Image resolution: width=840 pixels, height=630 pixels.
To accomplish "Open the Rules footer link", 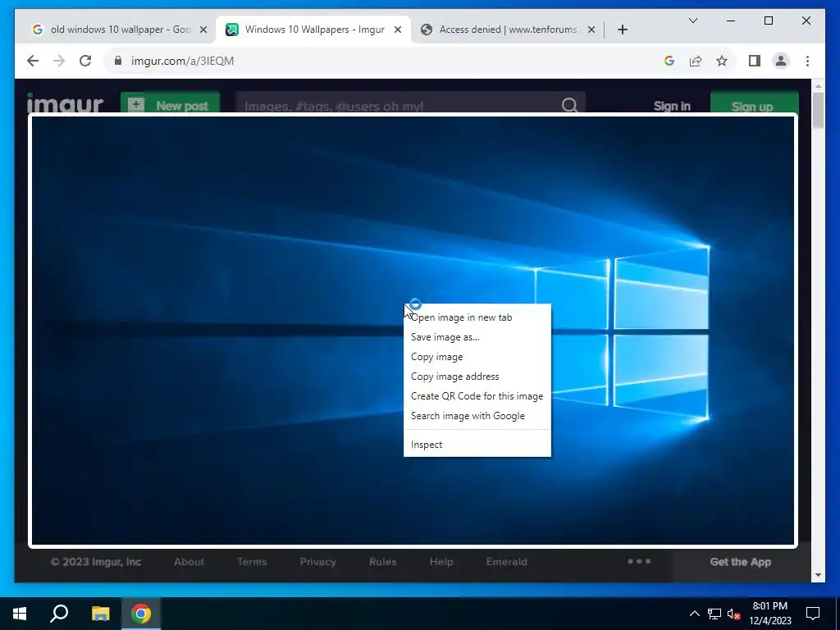I will pos(382,562).
